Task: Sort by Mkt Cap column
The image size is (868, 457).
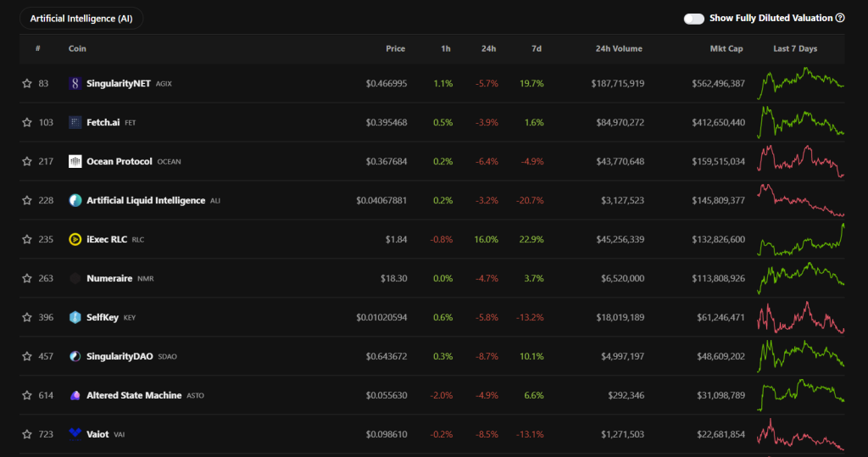Action: pyautogui.click(x=726, y=48)
